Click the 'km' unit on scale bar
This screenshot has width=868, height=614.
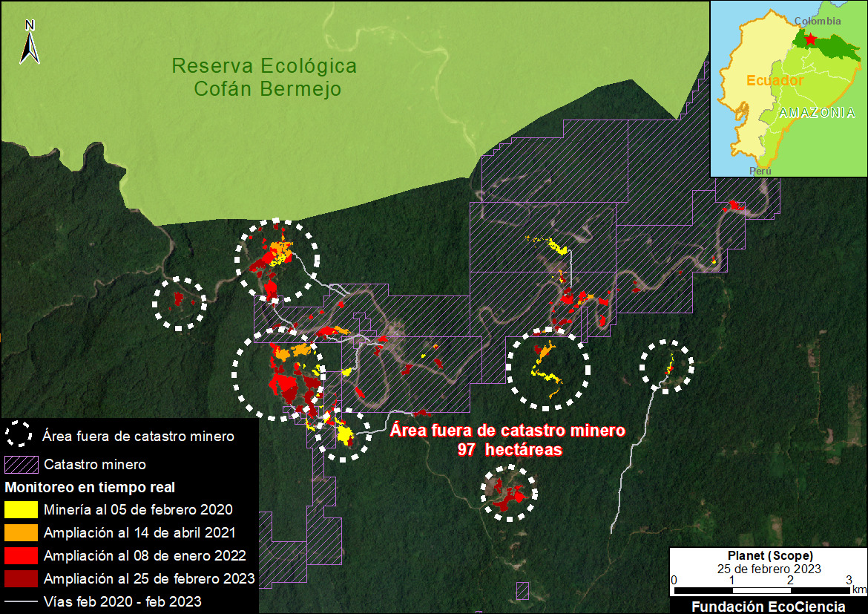(859, 589)
